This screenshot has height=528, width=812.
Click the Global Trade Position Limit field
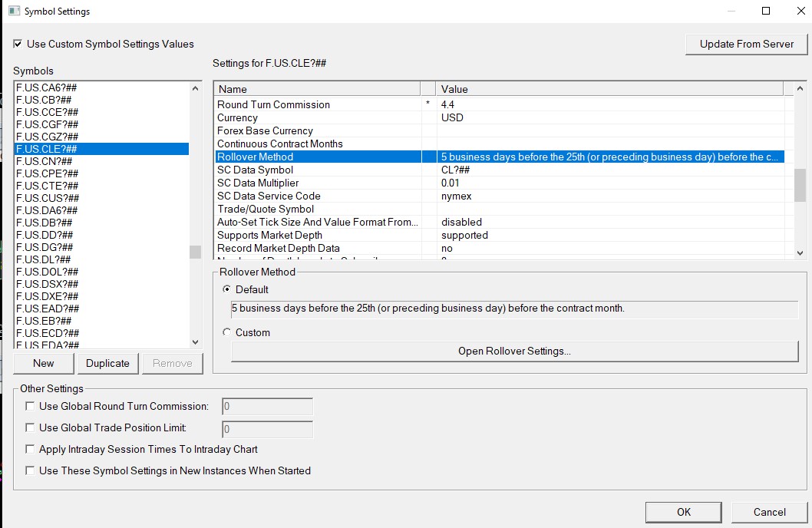[267, 429]
